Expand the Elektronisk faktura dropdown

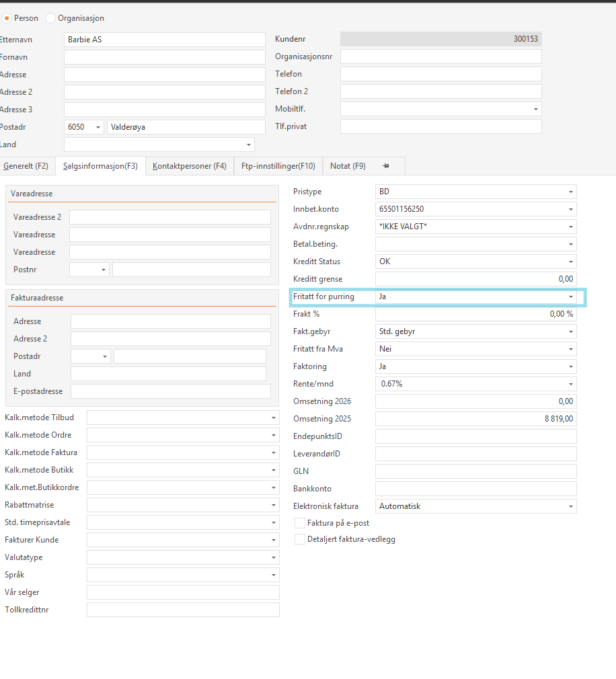(571, 506)
